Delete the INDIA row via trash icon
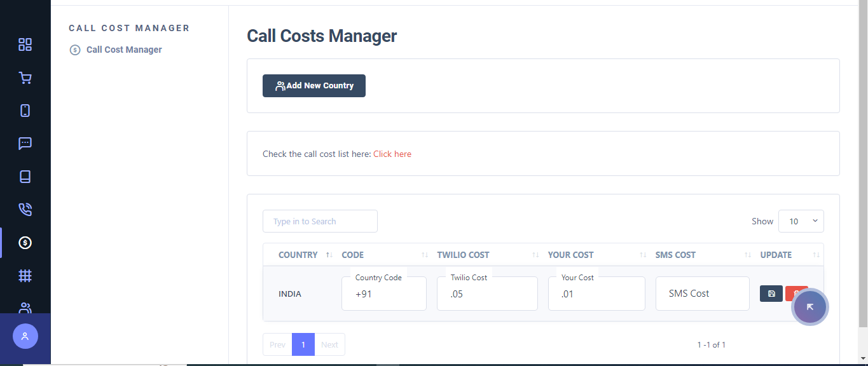The width and height of the screenshot is (868, 366). [796, 293]
